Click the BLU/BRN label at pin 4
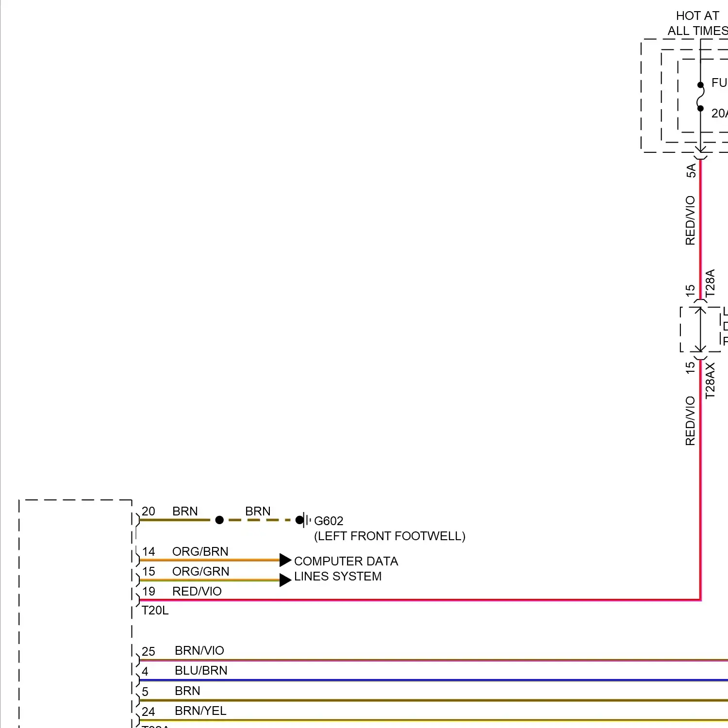Viewport: 728px width, 728px height. (x=201, y=670)
